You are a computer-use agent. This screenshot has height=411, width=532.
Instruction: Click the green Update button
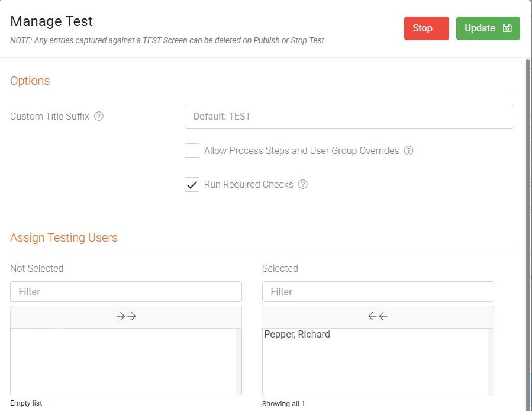coord(488,28)
